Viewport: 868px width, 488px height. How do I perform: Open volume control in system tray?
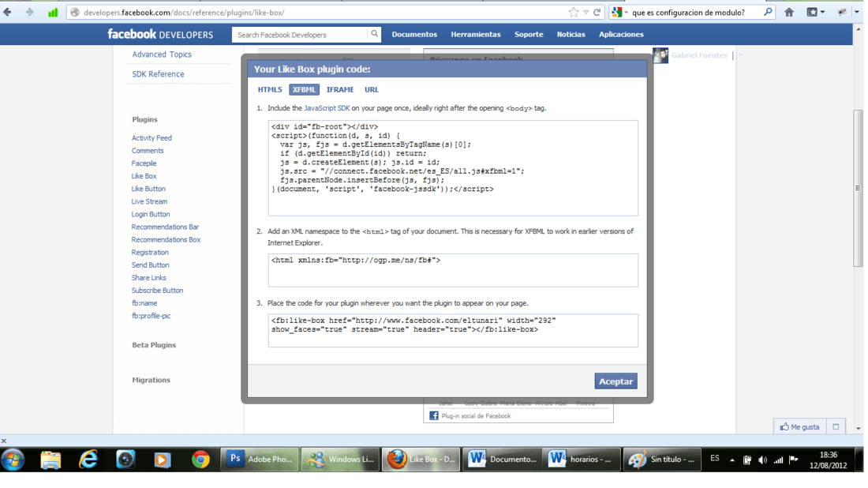tap(762, 460)
